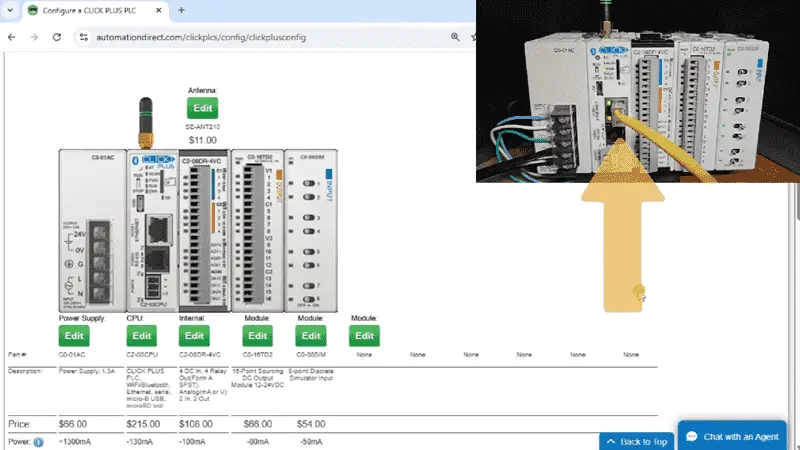The height and width of the screenshot is (450, 800).
Task: Click the Power info icon
Action: click(38, 442)
